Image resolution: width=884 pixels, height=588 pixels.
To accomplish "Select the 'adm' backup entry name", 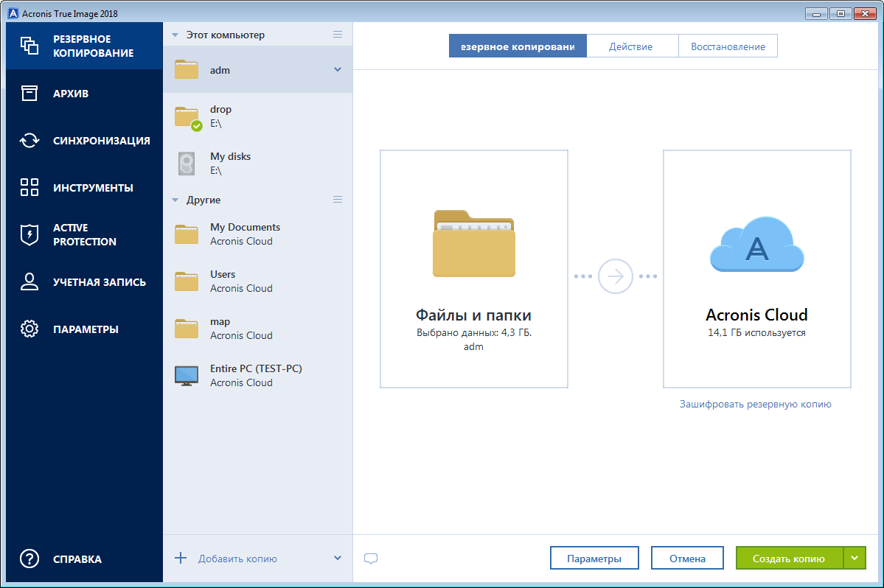I will 220,71.
